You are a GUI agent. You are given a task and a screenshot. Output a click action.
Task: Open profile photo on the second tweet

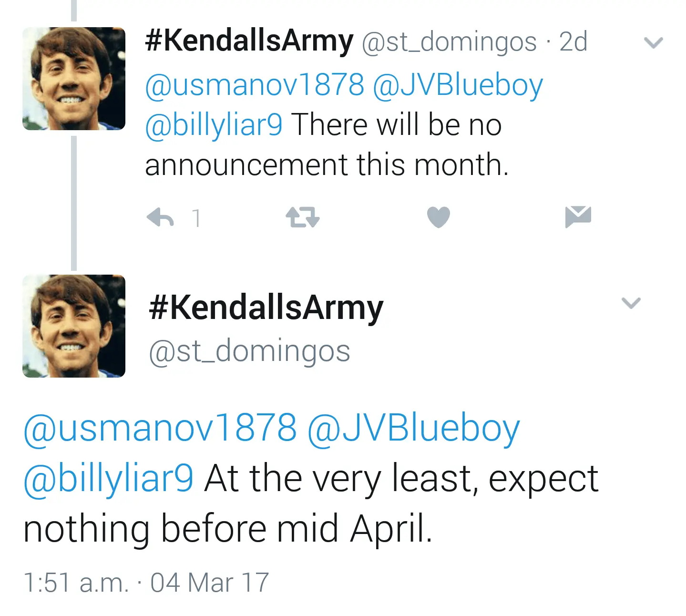[x=74, y=326]
